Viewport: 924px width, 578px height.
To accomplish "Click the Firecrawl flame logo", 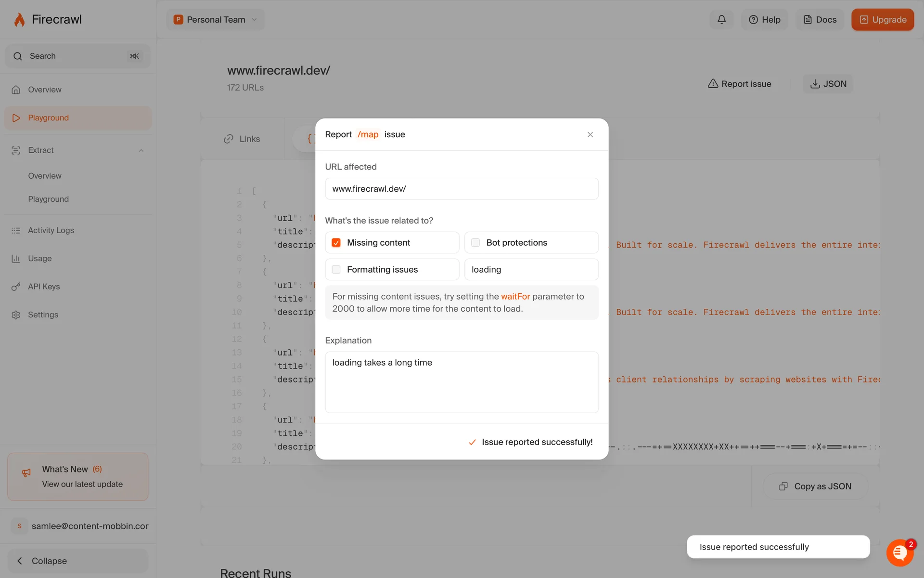I will coord(19,20).
